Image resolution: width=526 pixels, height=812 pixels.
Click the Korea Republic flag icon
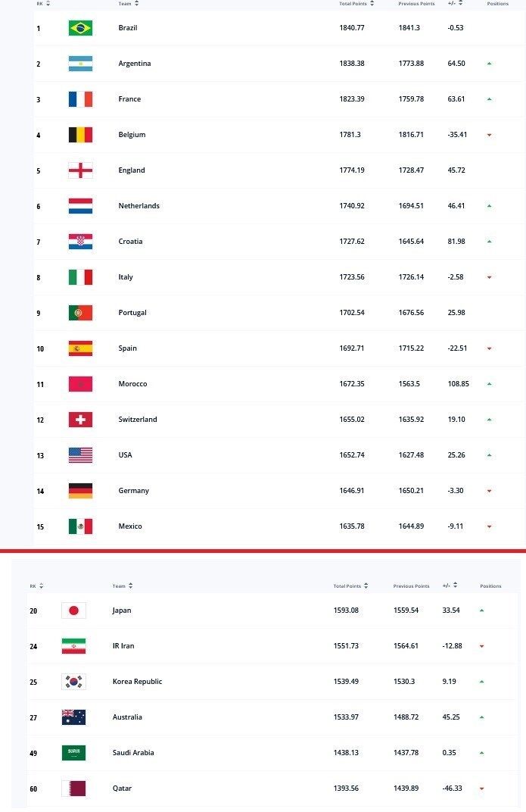(x=73, y=682)
